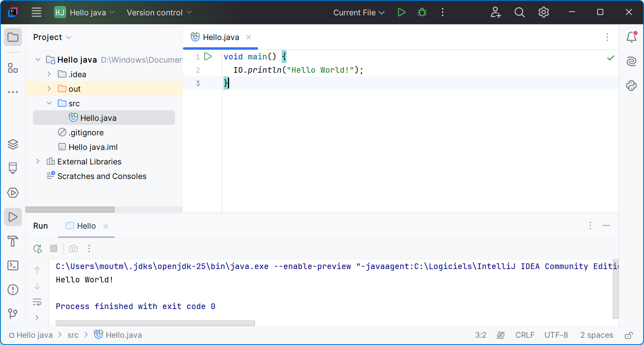Screen dimensions: 644x345
Task: Collapse the src folder node
Action: click(x=49, y=103)
